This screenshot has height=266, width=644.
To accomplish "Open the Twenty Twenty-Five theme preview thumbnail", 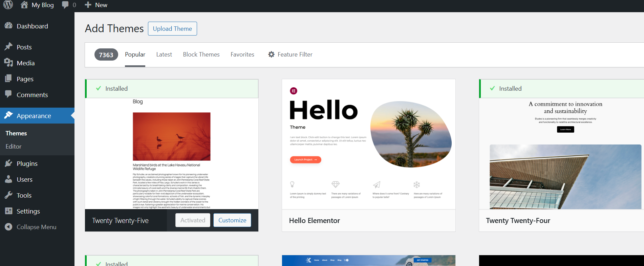I will pyautogui.click(x=172, y=153).
